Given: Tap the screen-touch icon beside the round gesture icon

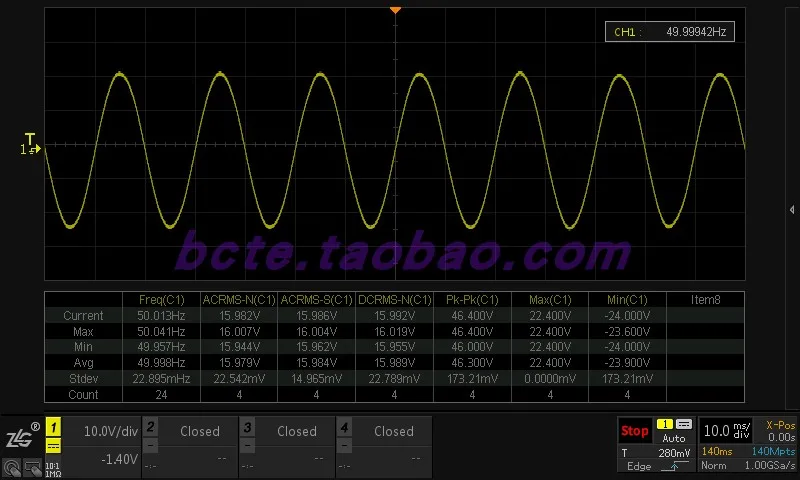Looking at the screenshot, I should (x=33, y=468).
